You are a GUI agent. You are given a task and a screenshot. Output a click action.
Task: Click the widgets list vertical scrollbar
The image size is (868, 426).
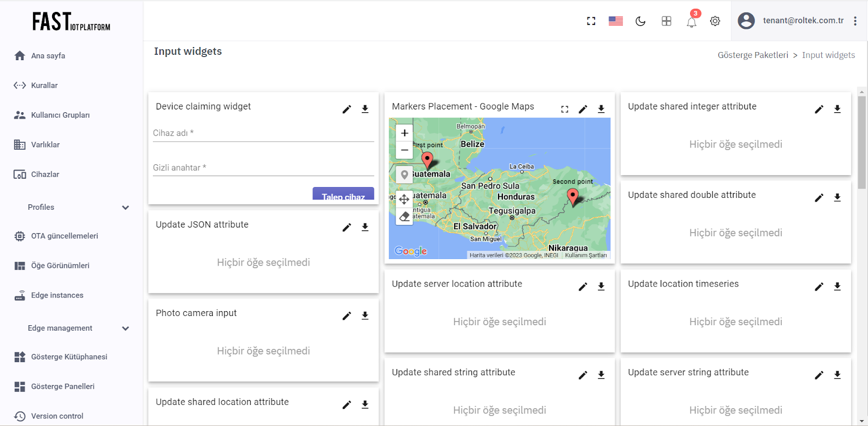[862, 143]
